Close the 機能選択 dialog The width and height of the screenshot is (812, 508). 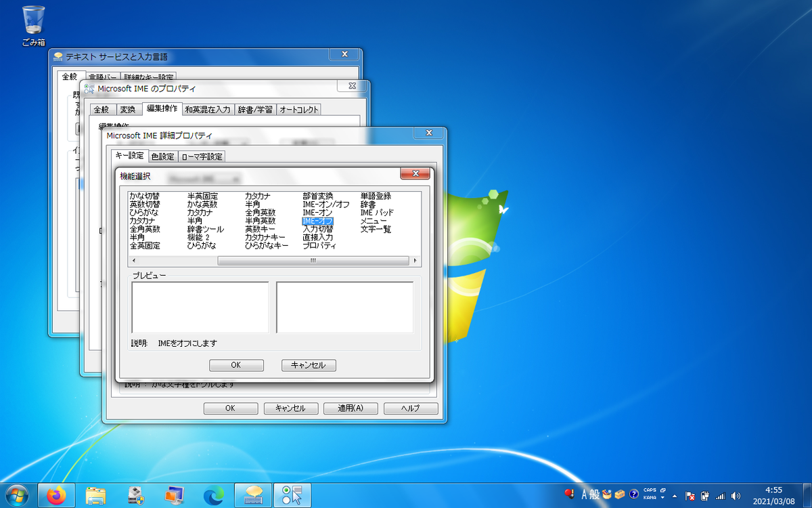point(415,174)
